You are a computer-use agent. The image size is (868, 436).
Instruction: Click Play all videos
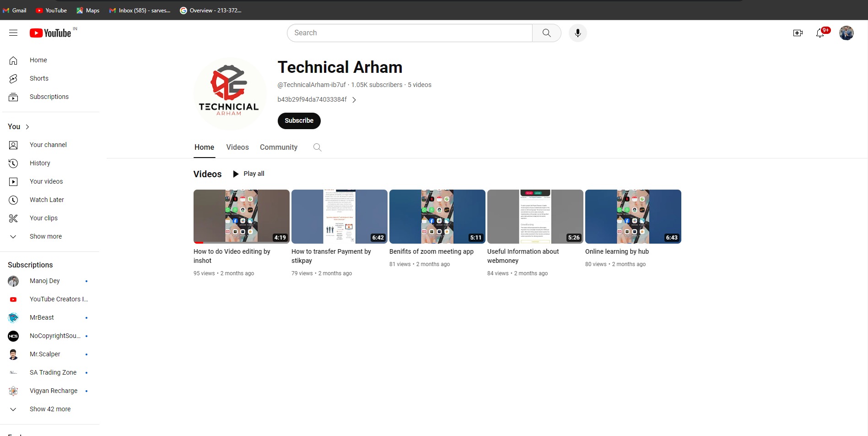click(248, 174)
